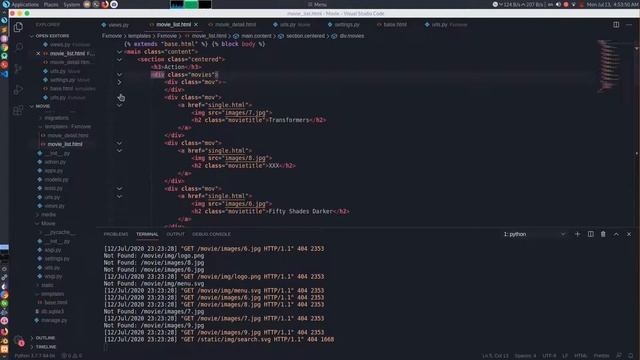Click the Python interpreter version in status bar
This screenshot has width=640, height=360.
pos(35,356)
